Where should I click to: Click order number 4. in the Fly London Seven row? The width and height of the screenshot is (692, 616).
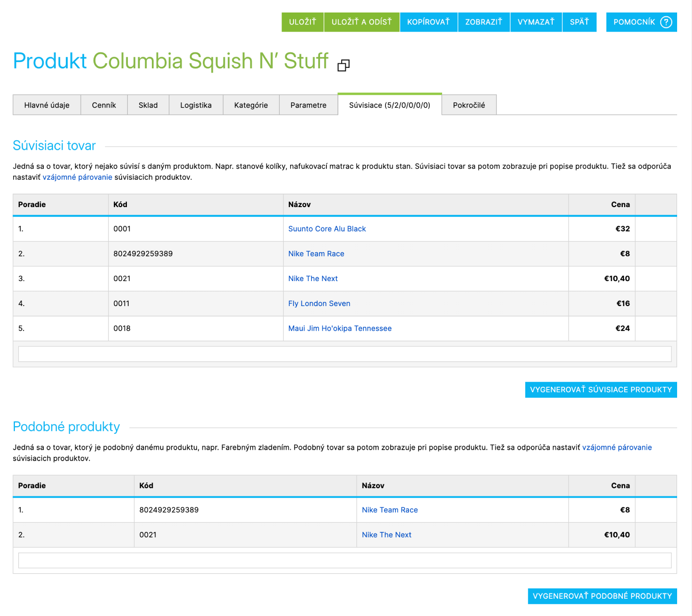click(x=21, y=304)
